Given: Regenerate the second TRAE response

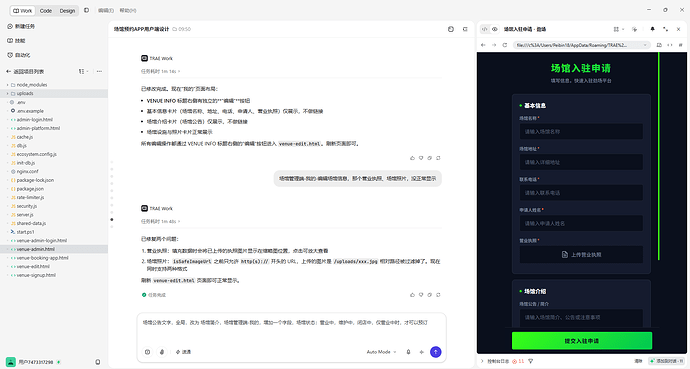Looking at the screenshot, I should point(438,295).
